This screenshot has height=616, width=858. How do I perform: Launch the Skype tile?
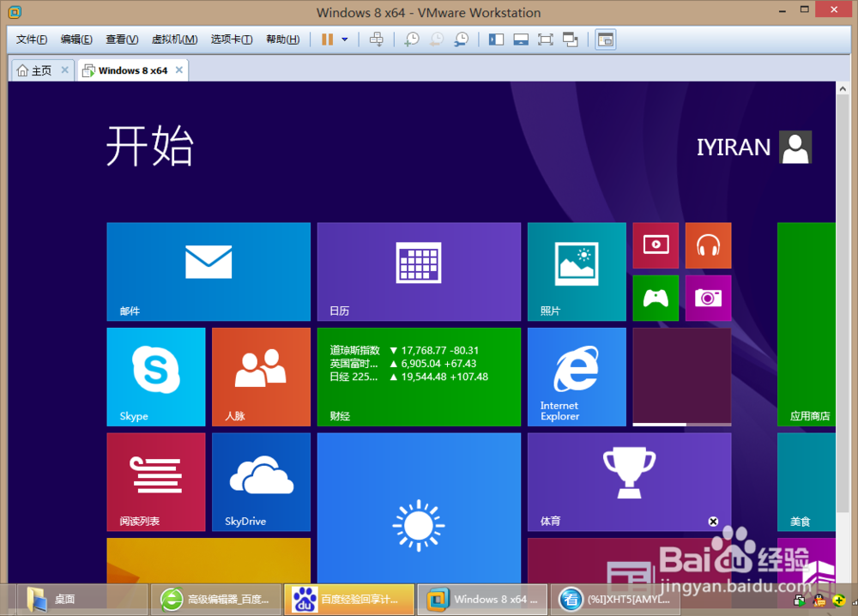click(x=156, y=377)
